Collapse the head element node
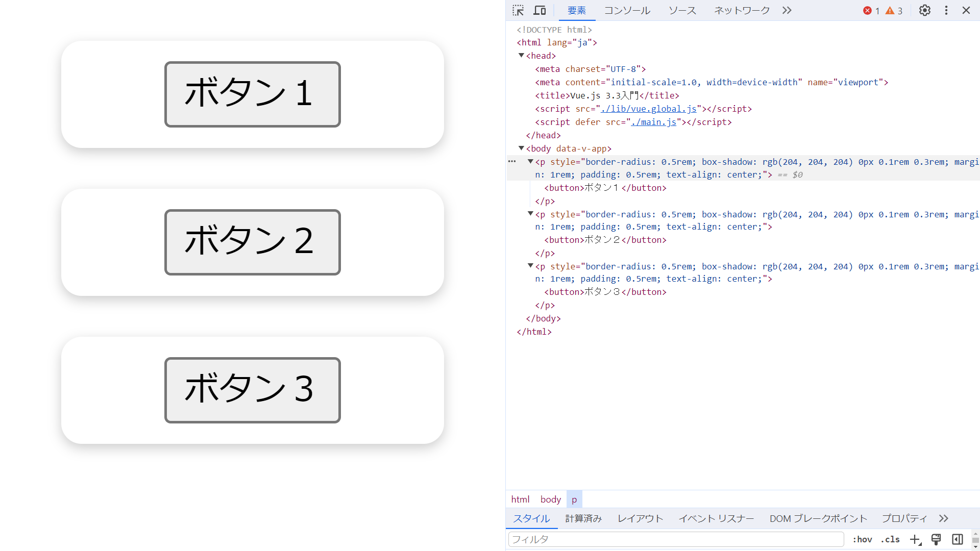980x551 pixels. click(521, 56)
